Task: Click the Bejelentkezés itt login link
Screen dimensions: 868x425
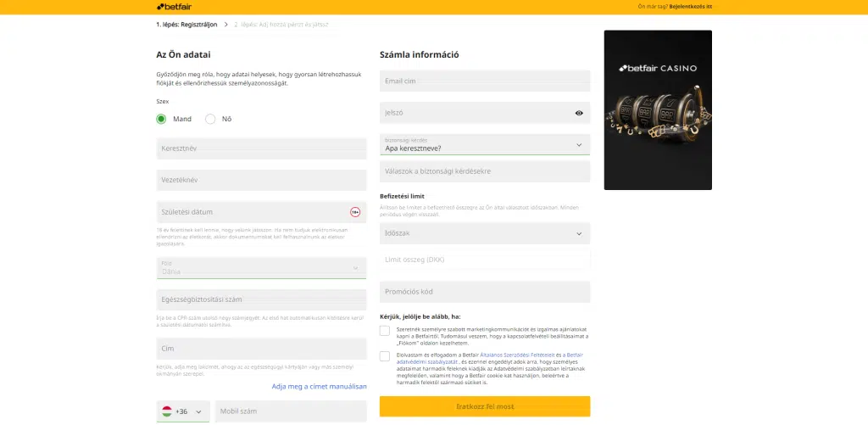Action: tap(690, 7)
